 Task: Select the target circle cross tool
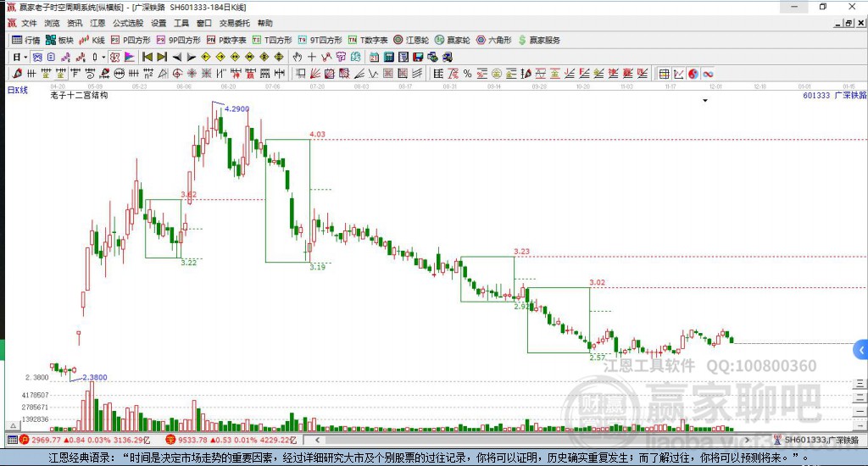point(177,74)
